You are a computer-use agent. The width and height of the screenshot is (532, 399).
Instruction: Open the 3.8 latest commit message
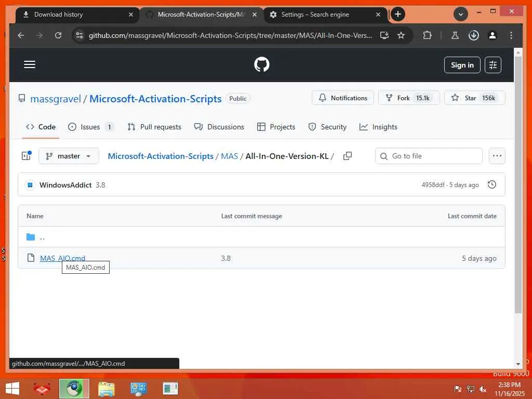100,185
